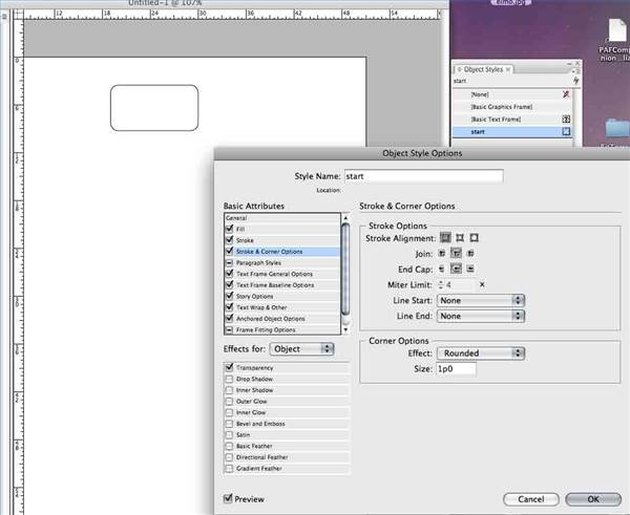Toggle the Frame Fitting Options checkbox
The width and height of the screenshot is (630, 515).
[x=229, y=330]
